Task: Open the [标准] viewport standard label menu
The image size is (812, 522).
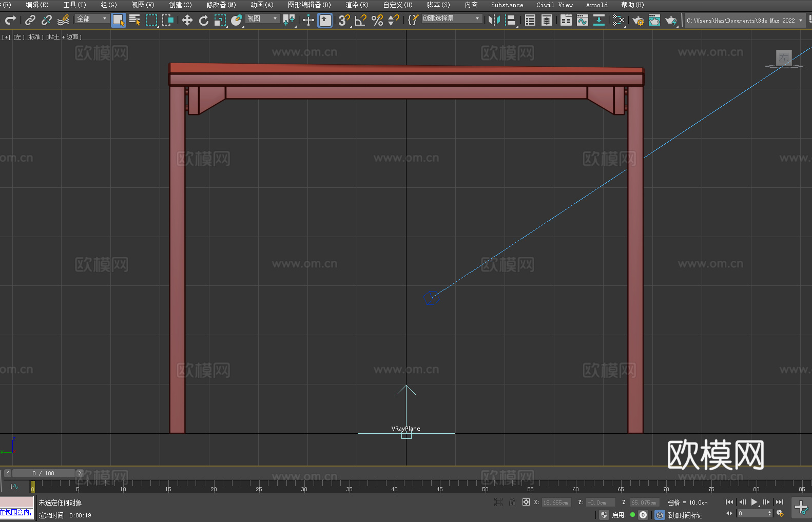Action: point(35,37)
